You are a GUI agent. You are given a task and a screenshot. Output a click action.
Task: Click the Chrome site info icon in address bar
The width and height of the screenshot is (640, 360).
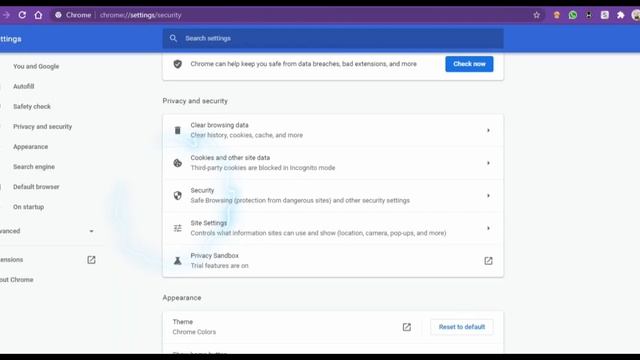(58, 15)
